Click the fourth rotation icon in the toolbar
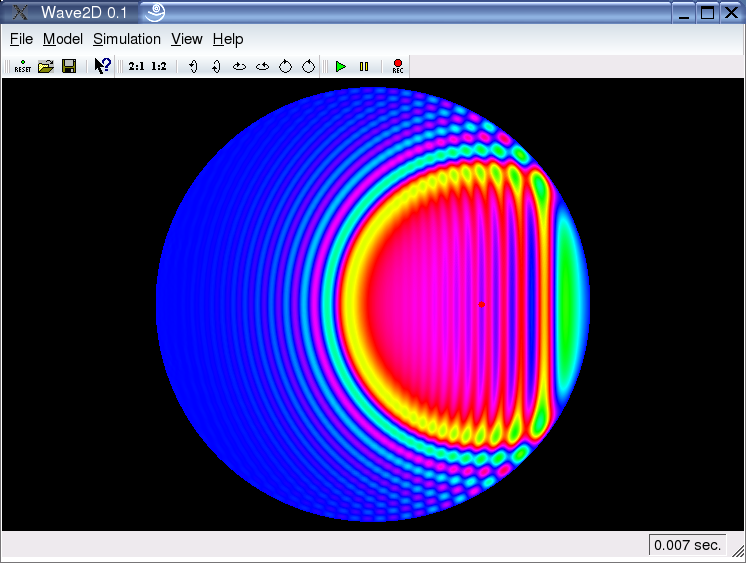746x563 pixels. click(262, 67)
